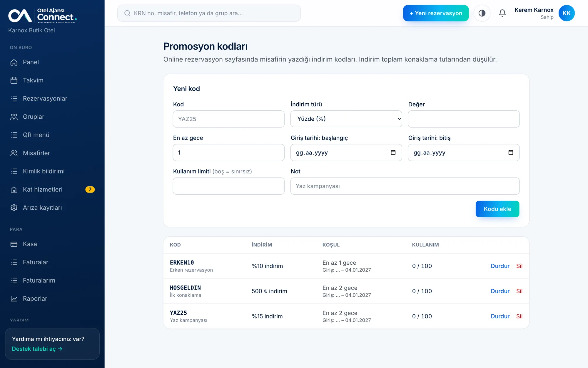Click the search magnifier icon

pyautogui.click(x=127, y=13)
